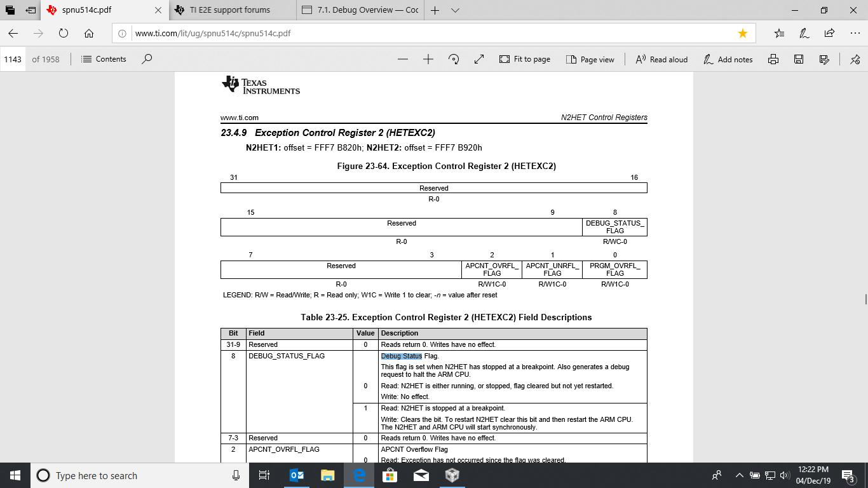Click Add notes in the PDF toolbar
Image resolution: width=868 pixels, height=488 pixels.
[728, 59]
